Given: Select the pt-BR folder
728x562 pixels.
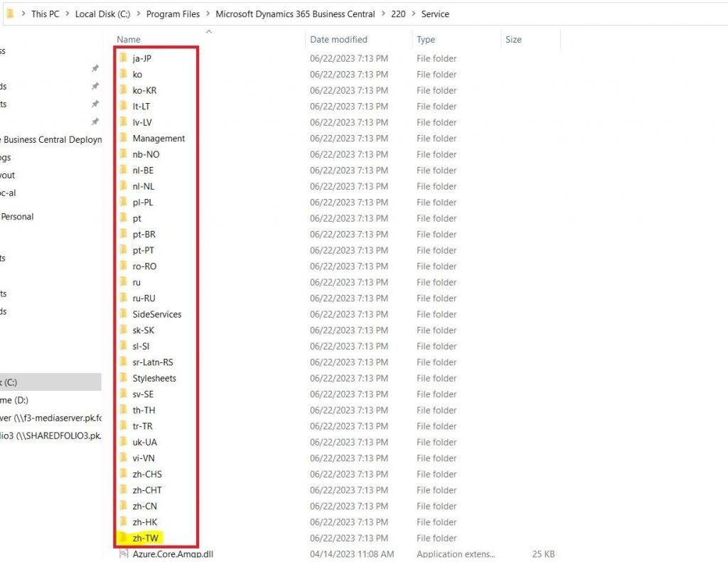Looking at the screenshot, I should coord(145,234).
